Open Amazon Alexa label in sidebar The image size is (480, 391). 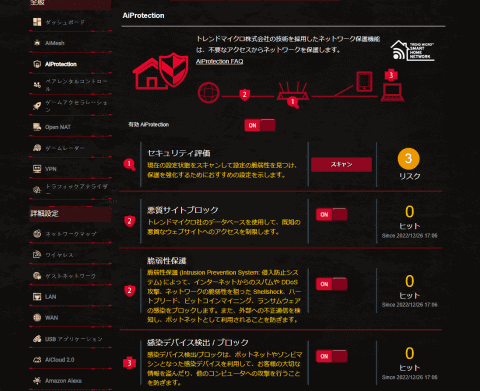tap(63, 381)
